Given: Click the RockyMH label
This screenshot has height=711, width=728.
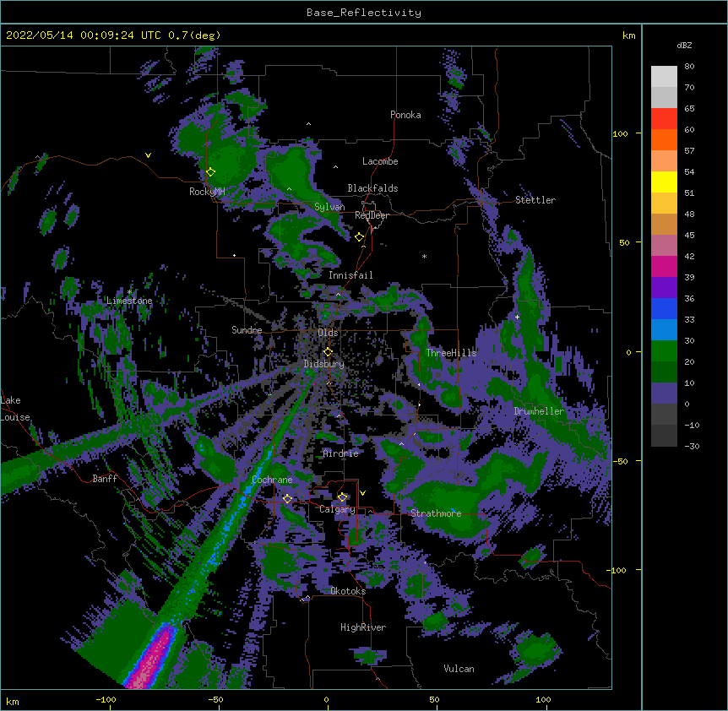Looking at the screenshot, I should pyautogui.click(x=207, y=192).
